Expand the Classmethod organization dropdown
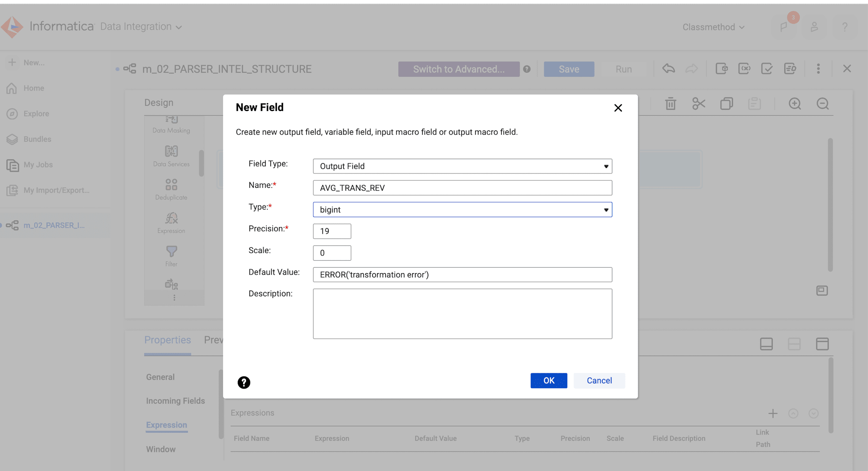 click(713, 27)
